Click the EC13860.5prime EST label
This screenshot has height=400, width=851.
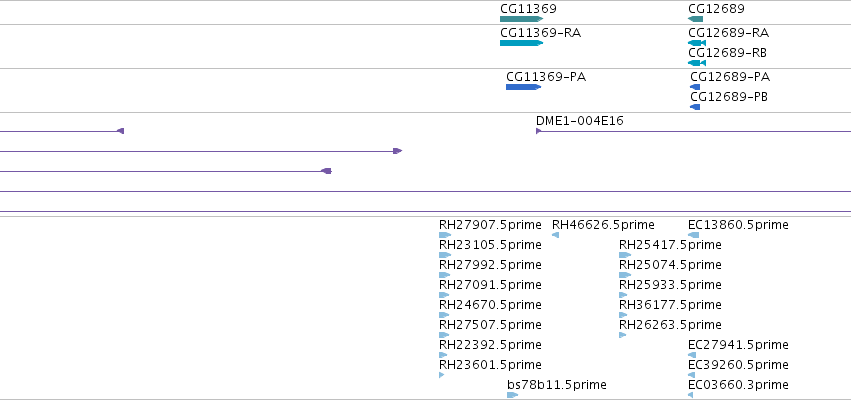pos(738,225)
